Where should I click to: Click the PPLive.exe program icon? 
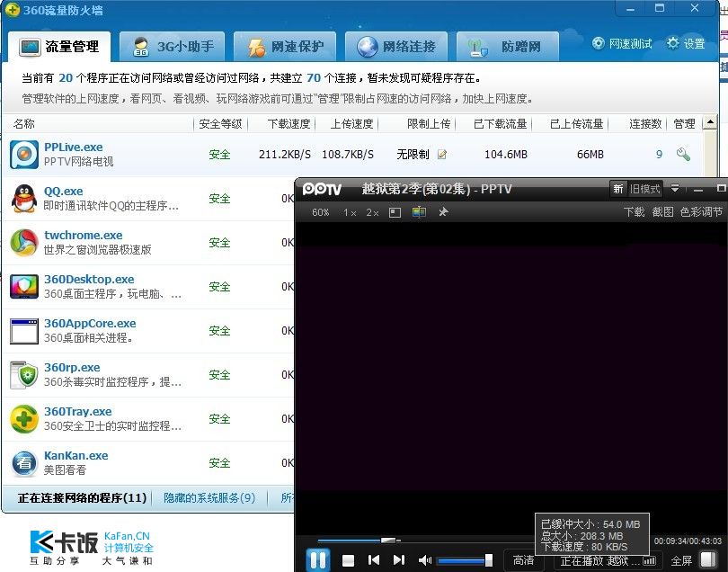coord(24,155)
